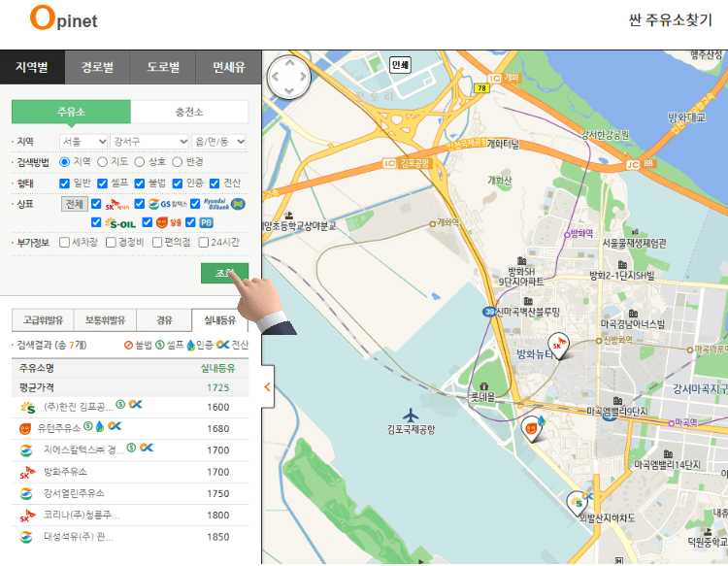Click SK logo in 코리나(주) row
728x566 pixels.
(27, 515)
